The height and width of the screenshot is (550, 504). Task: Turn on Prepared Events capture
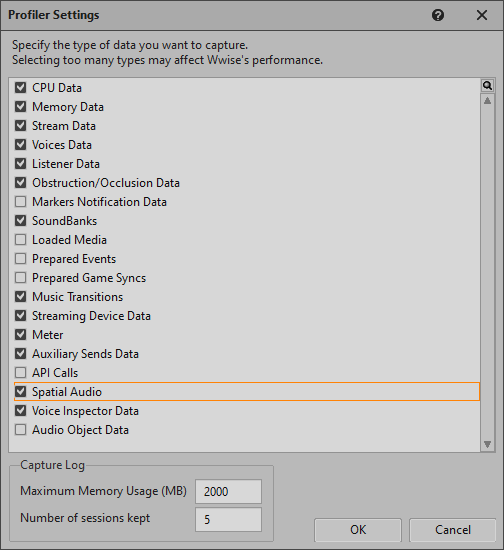[x=20, y=259]
